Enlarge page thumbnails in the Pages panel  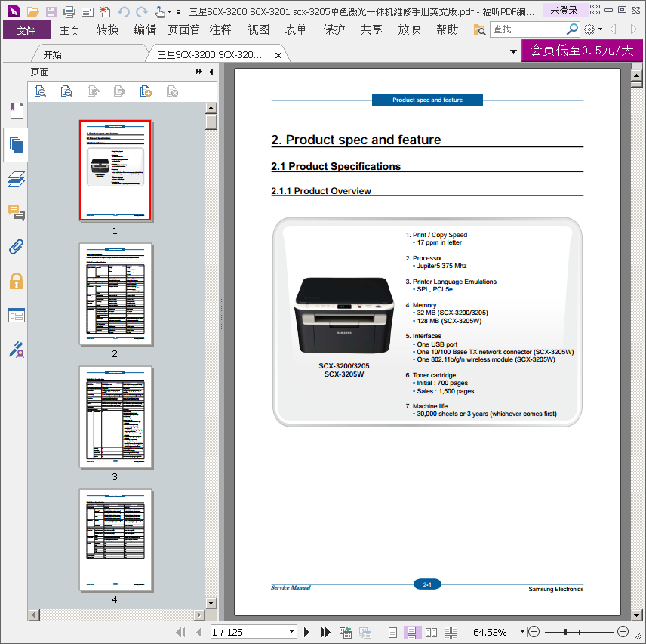click(40, 91)
